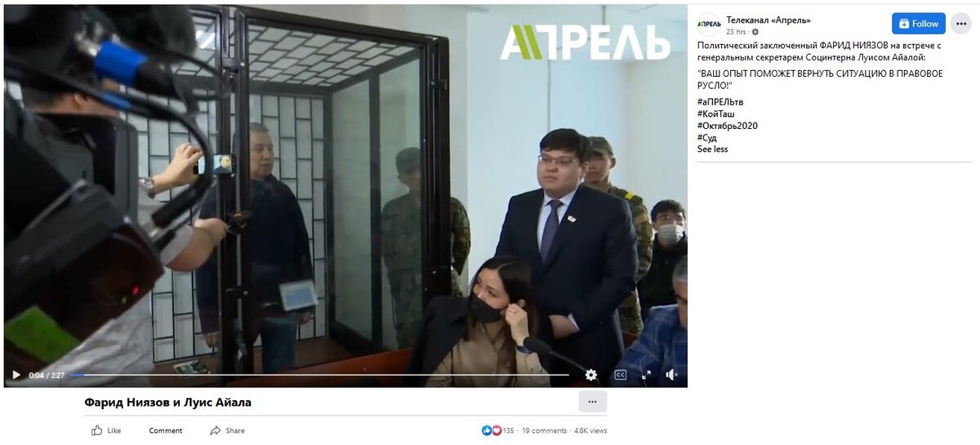The height and width of the screenshot is (445, 980).
Task: Open hashtag #Суд
Action: (707, 137)
